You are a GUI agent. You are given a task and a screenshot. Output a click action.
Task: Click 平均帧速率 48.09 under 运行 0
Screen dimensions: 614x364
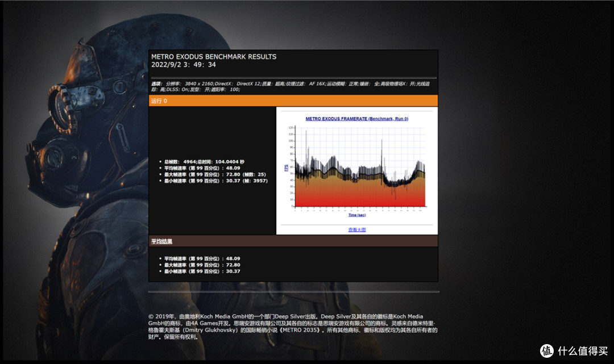(202, 168)
